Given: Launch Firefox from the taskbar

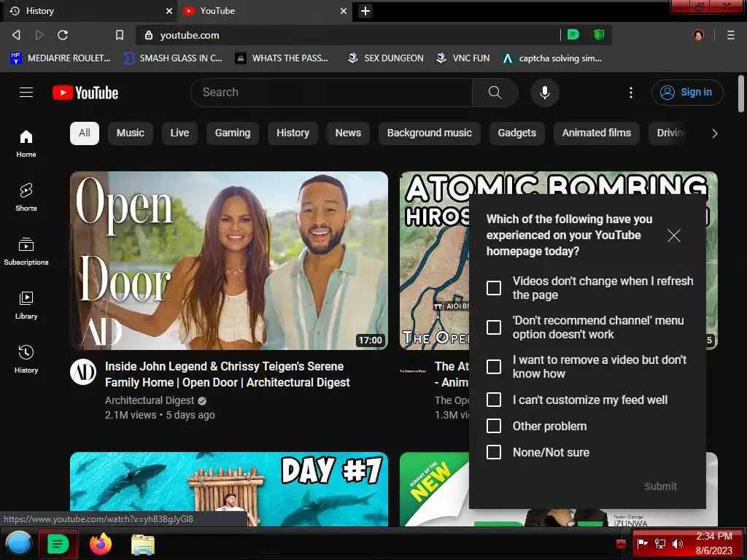Looking at the screenshot, I should pyautogui.click(x=101, y=544).
